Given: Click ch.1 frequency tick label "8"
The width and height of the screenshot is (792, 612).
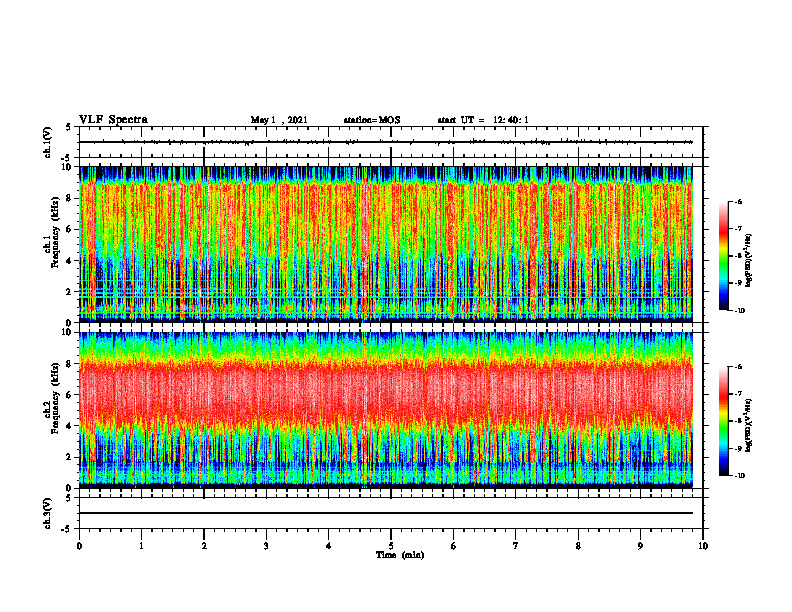Looking at the screenshot, I should (x=70, y=198).
